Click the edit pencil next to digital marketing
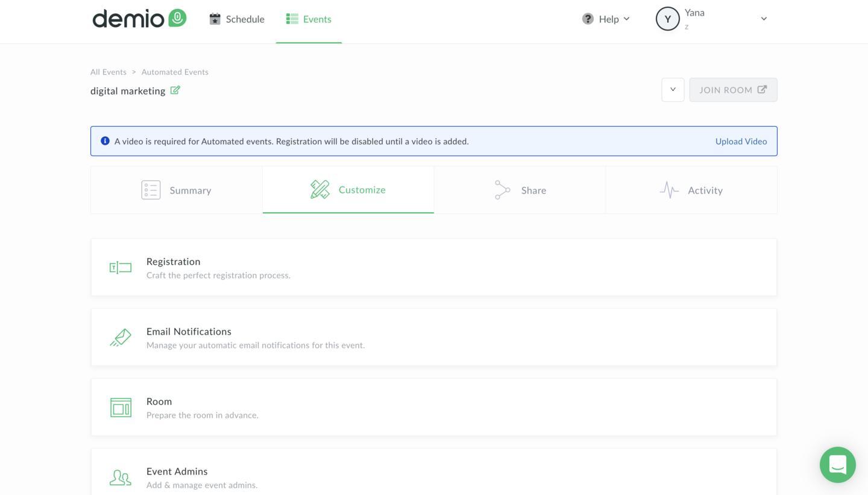 175,90
